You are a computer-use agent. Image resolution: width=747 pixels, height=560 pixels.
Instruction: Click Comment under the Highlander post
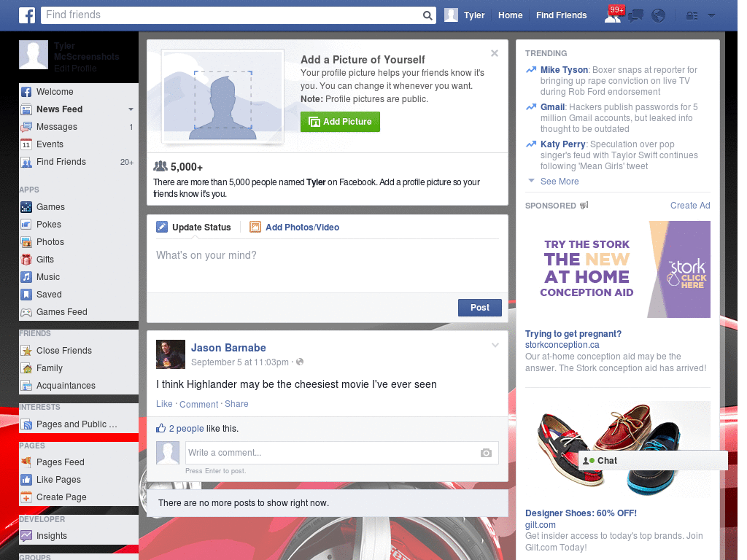click(198, 404)
